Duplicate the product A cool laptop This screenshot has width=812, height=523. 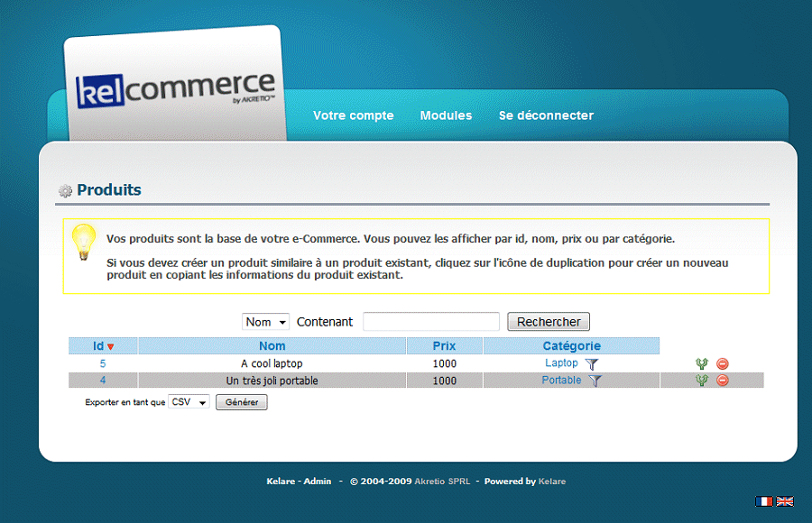coord(702,364)
